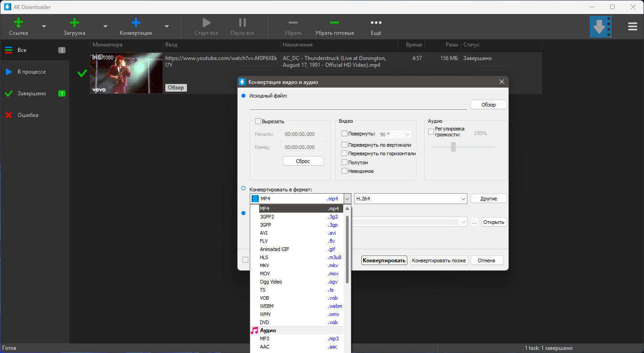This screenshot has width=644, height=353.
Task: Click the Обзор button for source file
Action: pyautogui.click(x=489, y=105)
